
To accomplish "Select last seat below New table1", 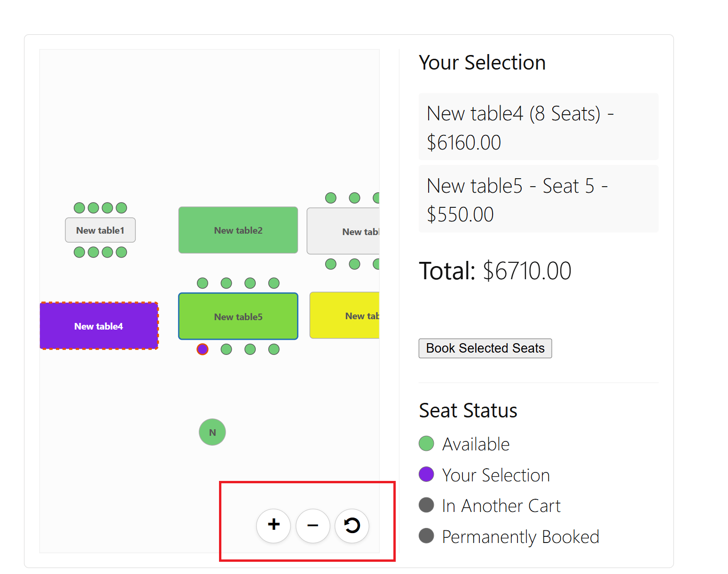I will [x=121, y=252].
